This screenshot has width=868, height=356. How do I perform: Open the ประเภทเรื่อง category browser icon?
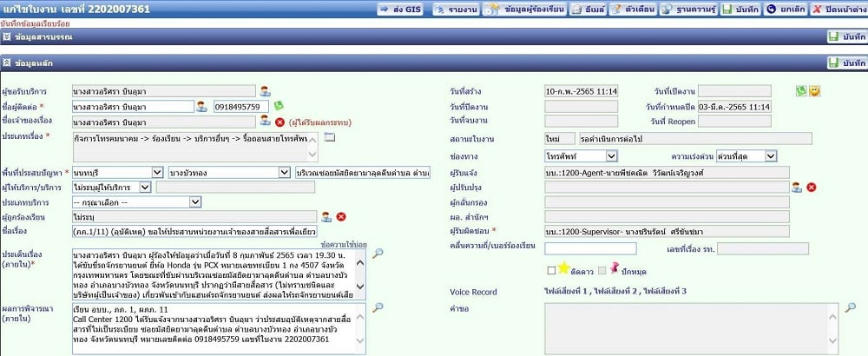(330, 136)
